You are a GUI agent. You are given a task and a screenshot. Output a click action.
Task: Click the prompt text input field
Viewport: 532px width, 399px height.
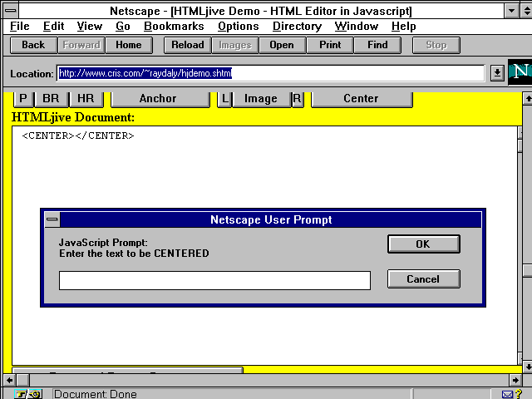214,281
